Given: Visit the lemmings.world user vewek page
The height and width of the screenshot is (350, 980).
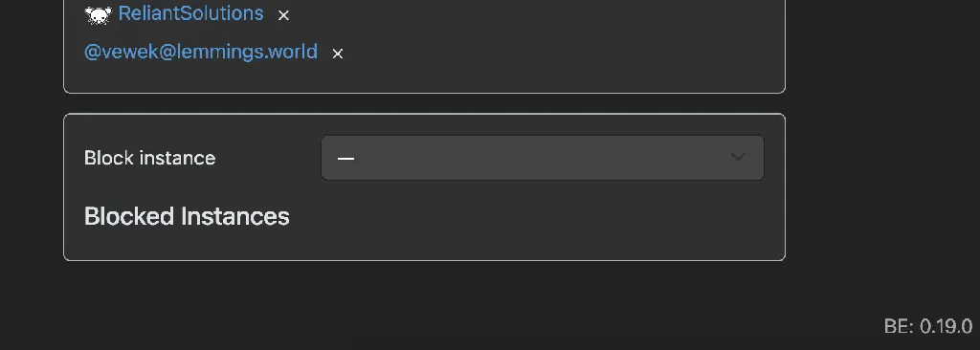Looking at the screenshot, I should [x=201, y=52].
